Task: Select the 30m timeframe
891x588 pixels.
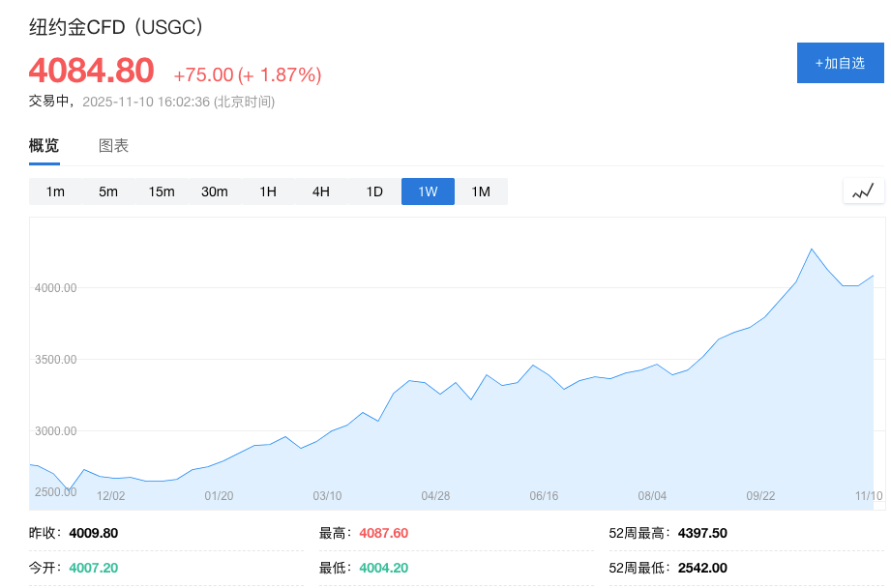Action: pyautogui.click(x=214, y=191)
